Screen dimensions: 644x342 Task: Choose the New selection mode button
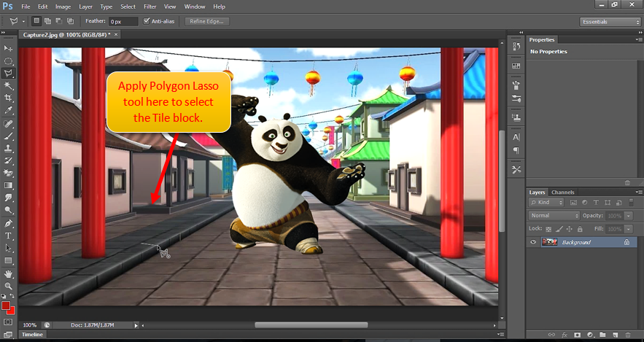coord(36,21)
